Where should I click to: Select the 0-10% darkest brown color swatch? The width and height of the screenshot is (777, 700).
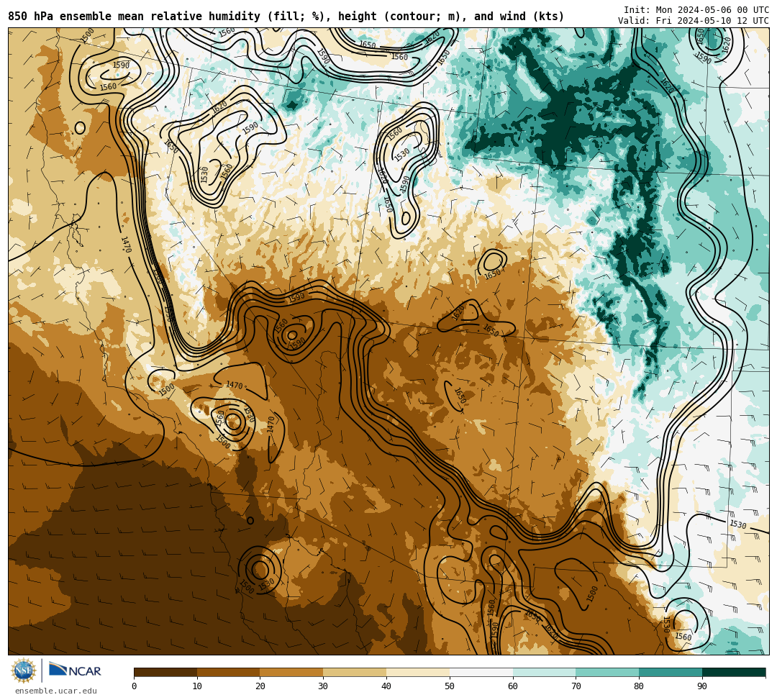click(165, 672)
